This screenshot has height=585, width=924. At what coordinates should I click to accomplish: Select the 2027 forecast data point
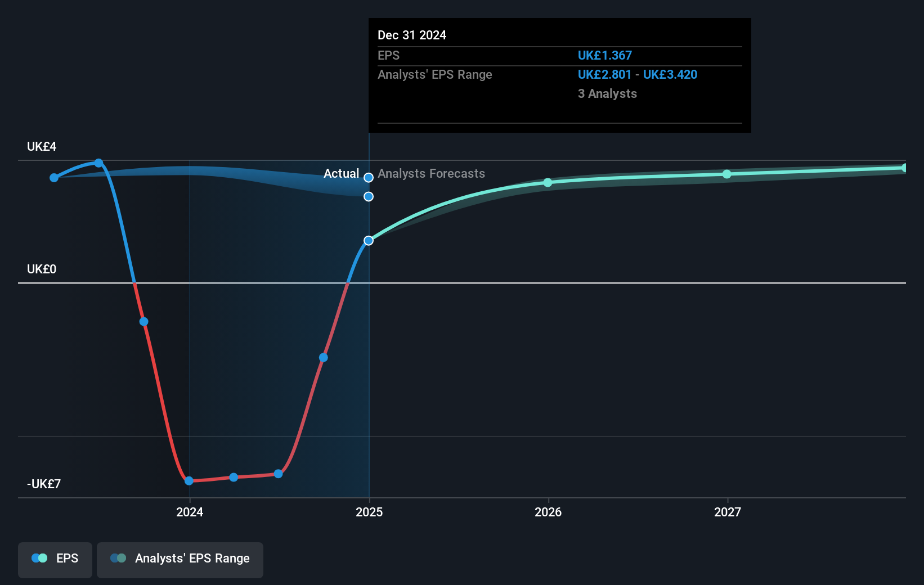tap(728, 174)
